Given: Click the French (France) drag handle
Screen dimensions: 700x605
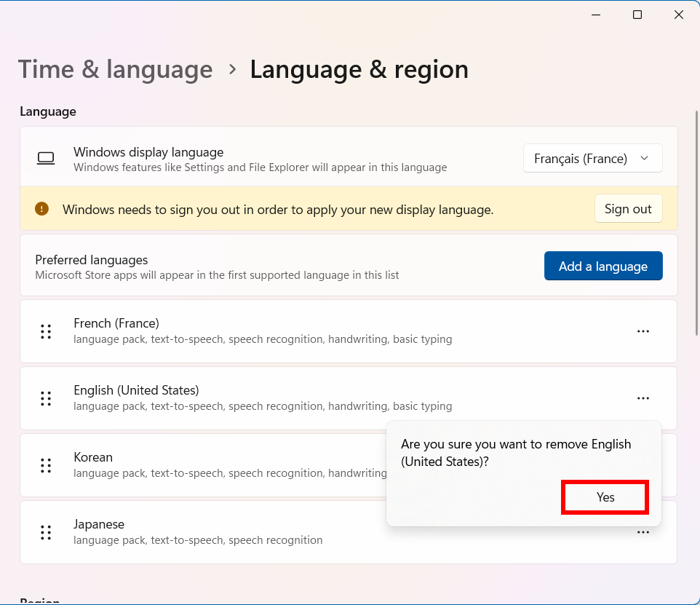Looking at the screenshot, I should (46, 331).
